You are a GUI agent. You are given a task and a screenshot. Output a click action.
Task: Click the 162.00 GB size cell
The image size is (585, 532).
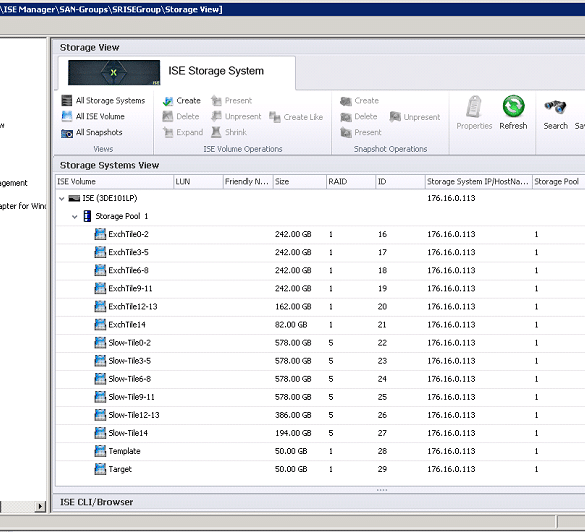point(293,307)
